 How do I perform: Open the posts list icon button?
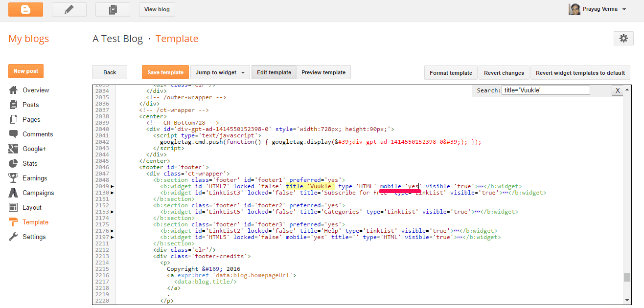(113, 9)
